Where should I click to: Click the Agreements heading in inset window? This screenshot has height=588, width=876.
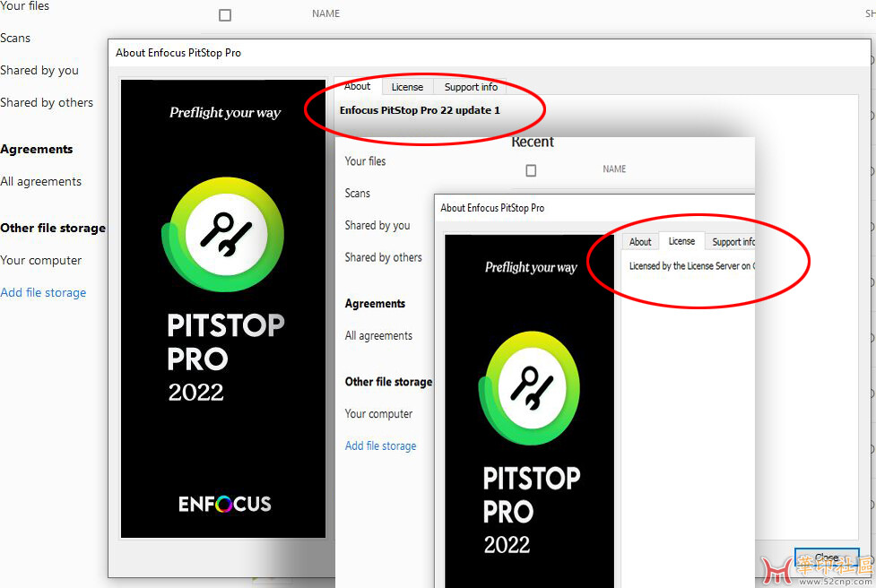pyautogui.click(x=376, y=304)
